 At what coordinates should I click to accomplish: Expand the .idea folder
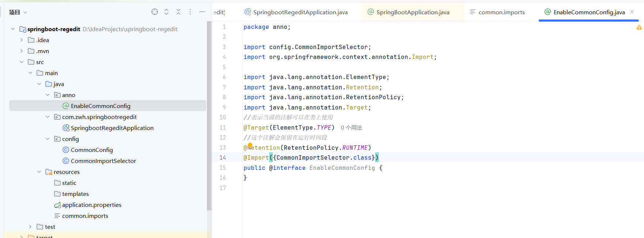click(22, 40)
